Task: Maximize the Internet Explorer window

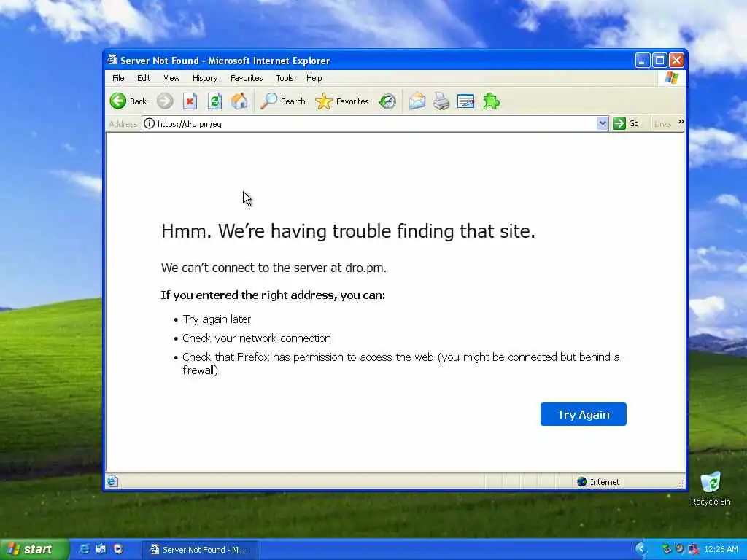Action: pyautogui.click(x=659, y=61)
